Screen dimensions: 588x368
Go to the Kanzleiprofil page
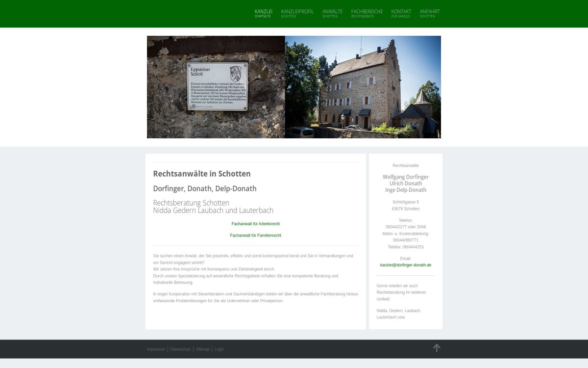pos(297,13)
